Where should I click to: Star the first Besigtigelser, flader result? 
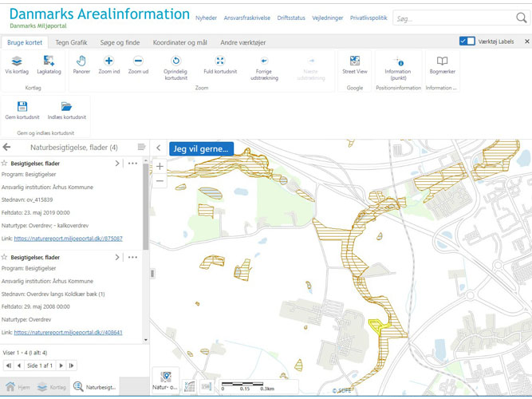click(x=5, y=163)
